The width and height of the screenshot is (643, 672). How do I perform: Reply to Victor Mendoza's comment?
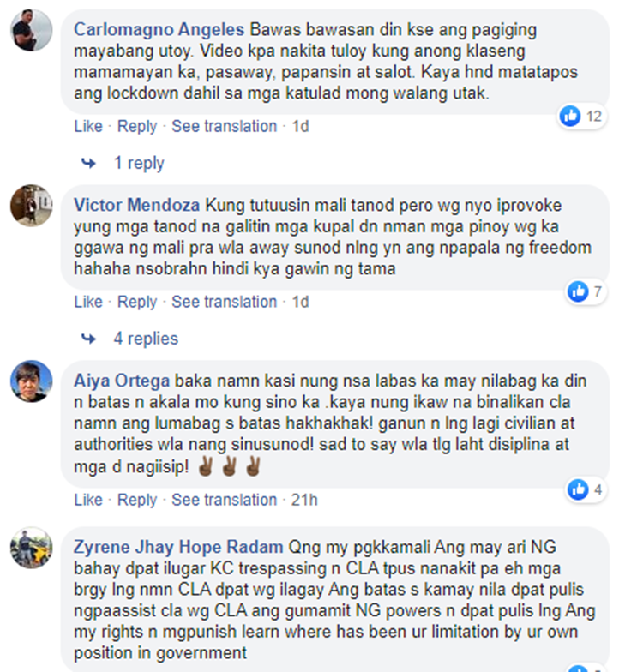click(x=137, y=302)
